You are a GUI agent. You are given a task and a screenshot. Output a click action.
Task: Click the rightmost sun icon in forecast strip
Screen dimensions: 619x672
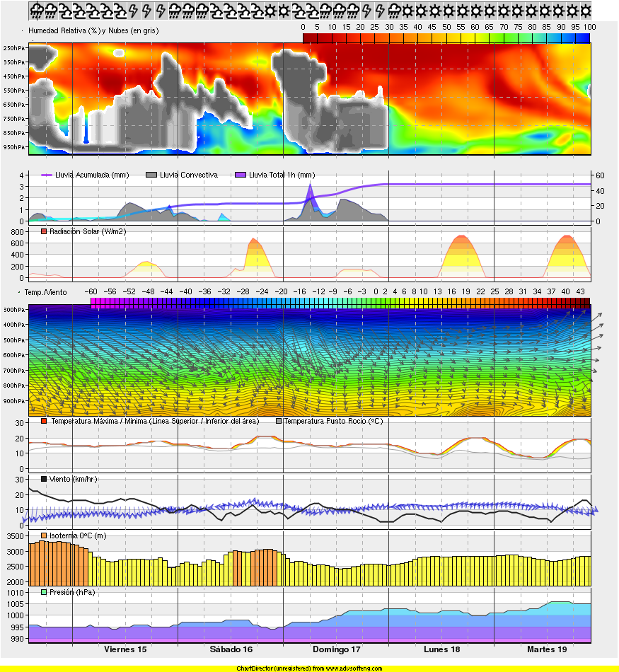[586, 11]
